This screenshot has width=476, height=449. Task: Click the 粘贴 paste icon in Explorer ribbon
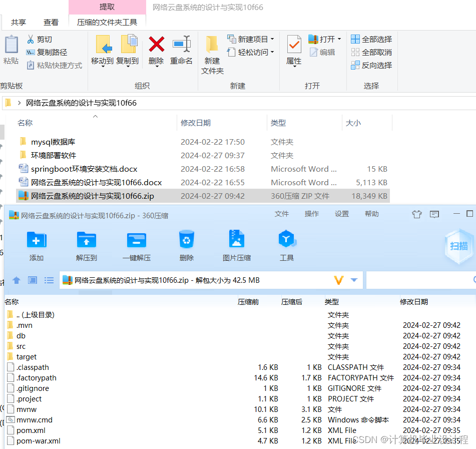pyautogui.click(x=11, y=50)
